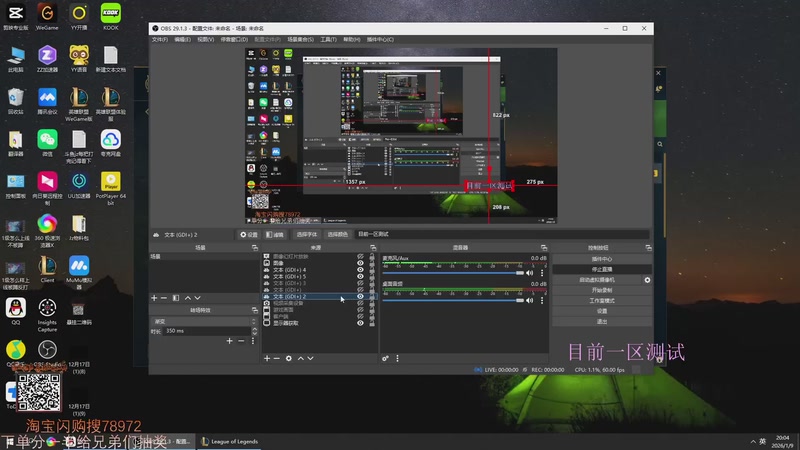This screenshot has height=450, width=800.
Task: Switch to League of Legends in taskbar
Action: click(230, 442)
